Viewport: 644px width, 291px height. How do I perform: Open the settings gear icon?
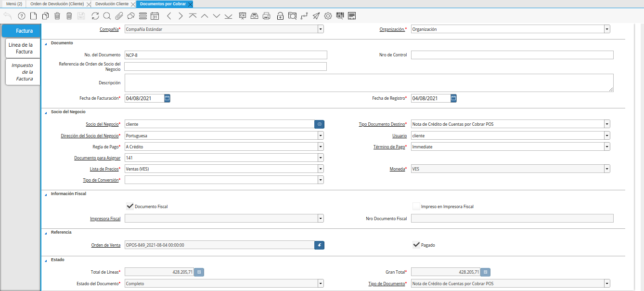[328, 16]
